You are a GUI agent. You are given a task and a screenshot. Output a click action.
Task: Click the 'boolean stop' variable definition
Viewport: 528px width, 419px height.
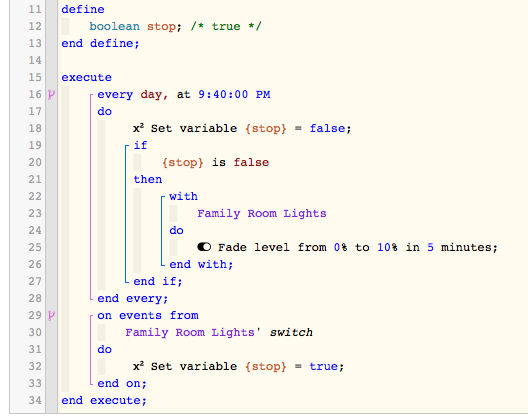[132, 27]
